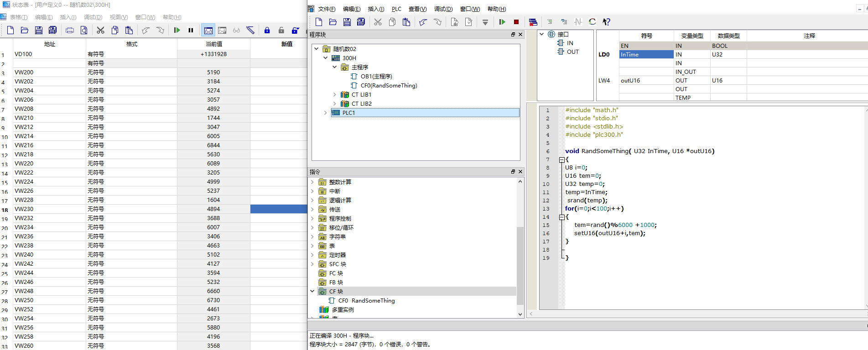
Task: Click the 当前值 column header
Action: pos(213,44)
